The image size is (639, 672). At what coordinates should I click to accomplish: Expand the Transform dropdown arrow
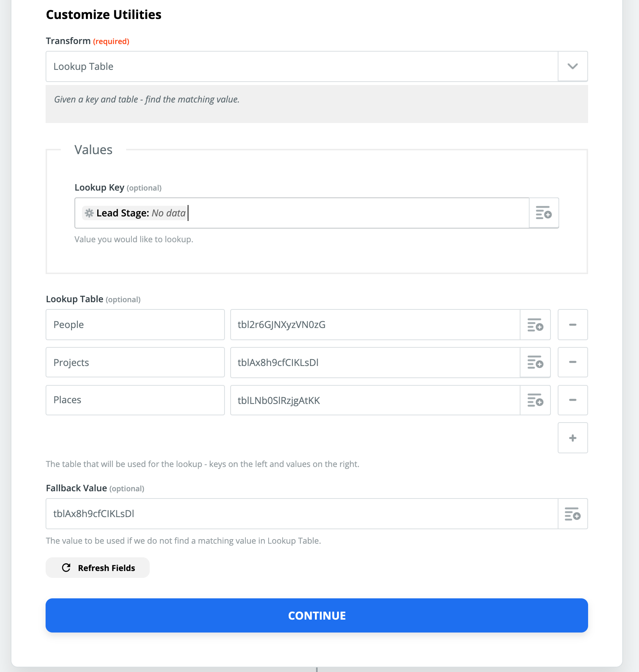(x=573, y=66)
